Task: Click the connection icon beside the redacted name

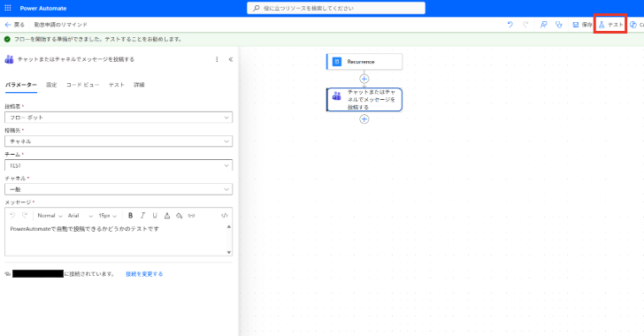Action: click(8, 274)
